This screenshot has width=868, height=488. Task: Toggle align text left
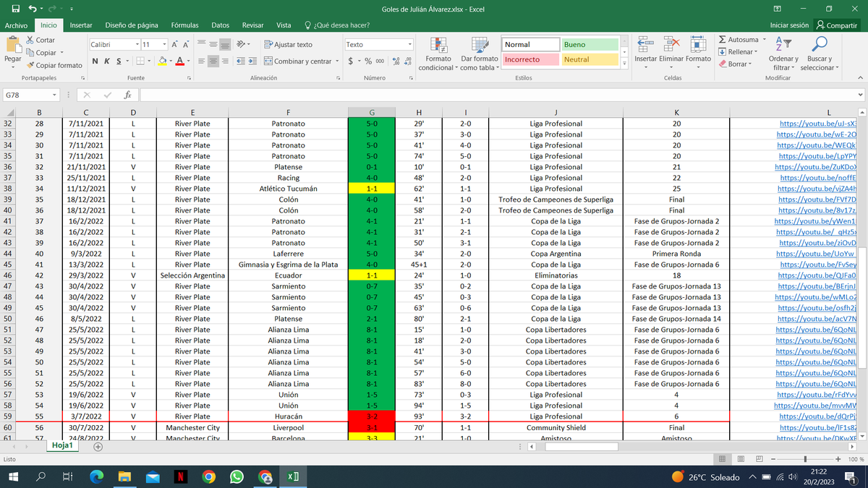(202, 61)
